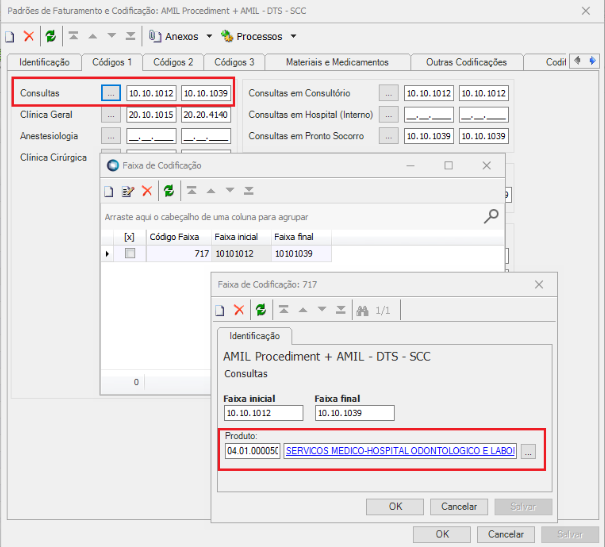Screen dimensions: 605x547
Task: Refresh the Faixa de Codificação list
Action: 169,191
